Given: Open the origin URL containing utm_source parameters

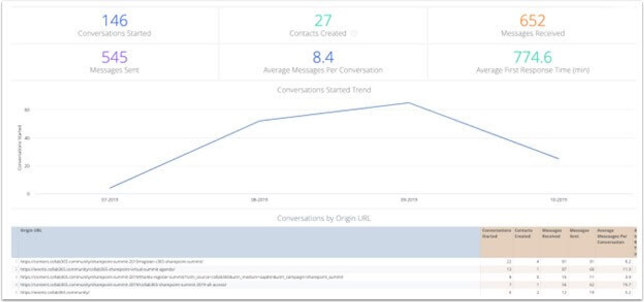Looking at the screenshot, I should pyautogui.click(x=181, y=277).
